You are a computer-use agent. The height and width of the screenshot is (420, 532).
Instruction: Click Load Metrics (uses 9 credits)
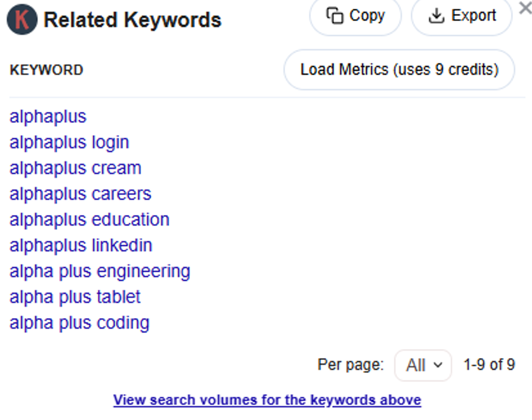[x=399, y=70]
